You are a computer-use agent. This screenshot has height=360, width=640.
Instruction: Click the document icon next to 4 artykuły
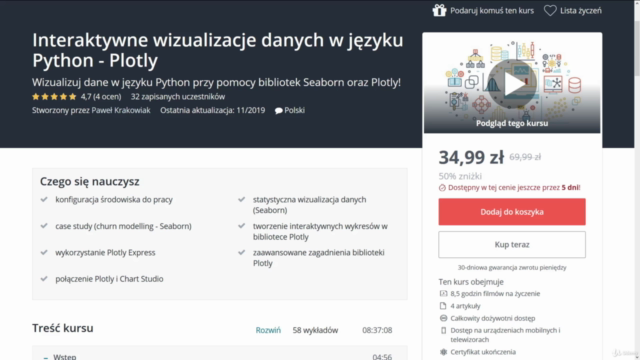[x=443, y=306]
